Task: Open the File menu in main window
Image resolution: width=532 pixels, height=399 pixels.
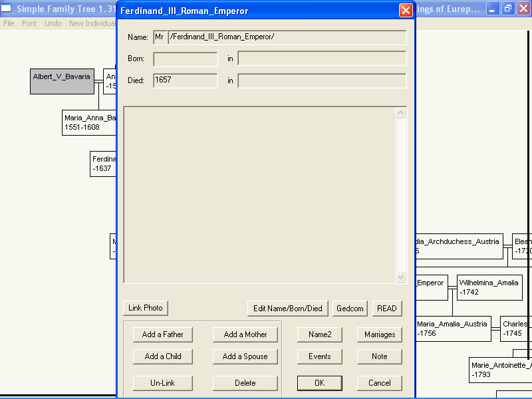Action: click(x=9, y=23)
